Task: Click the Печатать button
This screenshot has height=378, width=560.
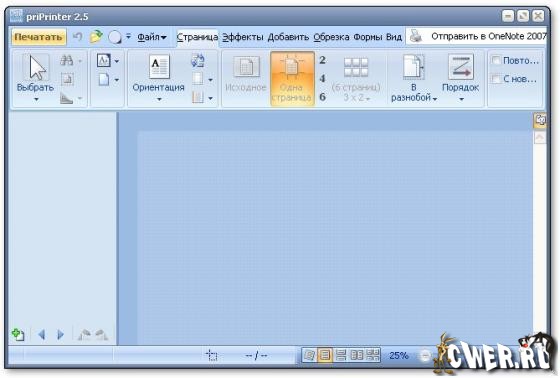Action: pyautogui.click(x=39, y=37)
